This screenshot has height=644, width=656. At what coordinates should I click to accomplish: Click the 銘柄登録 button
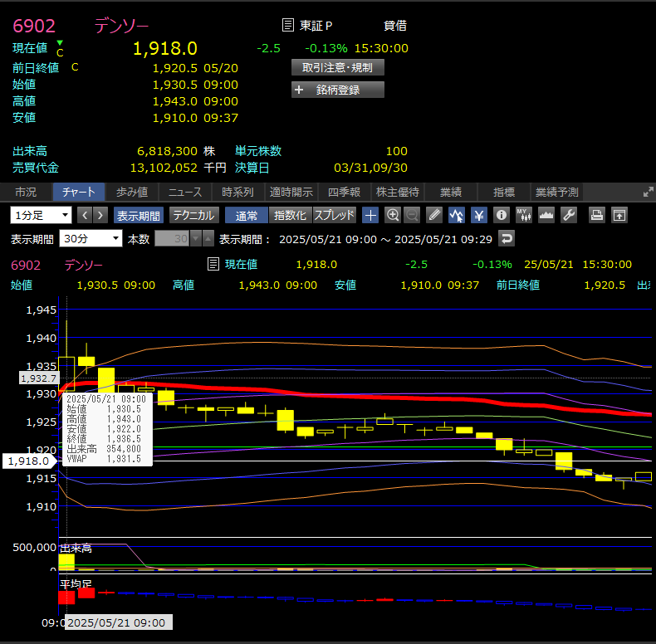point(338,90)
